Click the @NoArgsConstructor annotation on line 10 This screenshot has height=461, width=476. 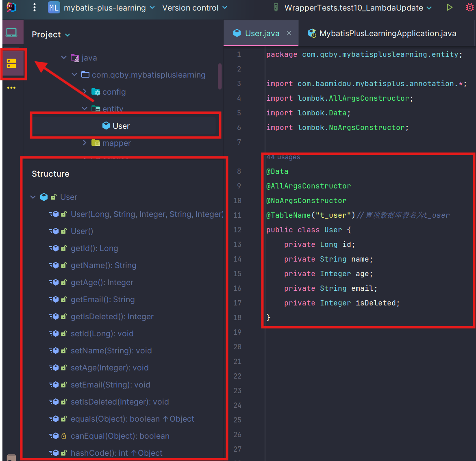[x=306, y=201]
